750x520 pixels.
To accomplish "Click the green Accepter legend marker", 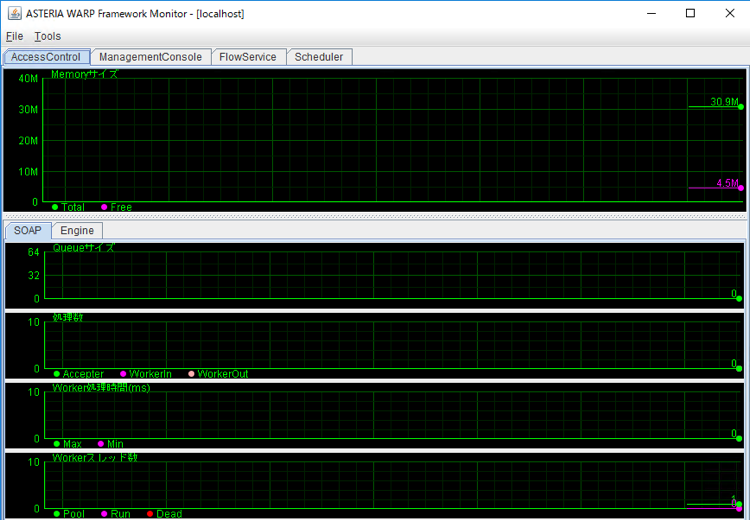I will 57,374.
